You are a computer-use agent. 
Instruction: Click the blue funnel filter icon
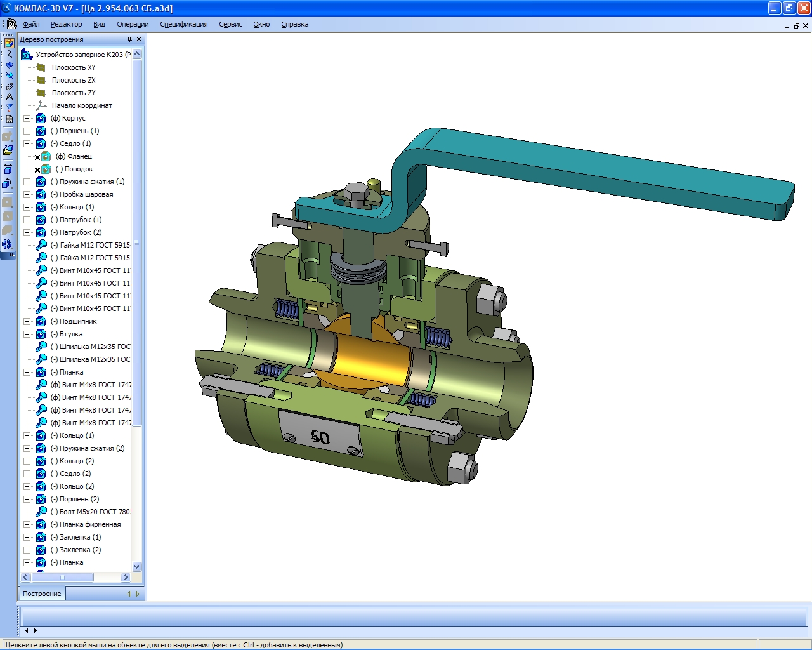point(9,108)
